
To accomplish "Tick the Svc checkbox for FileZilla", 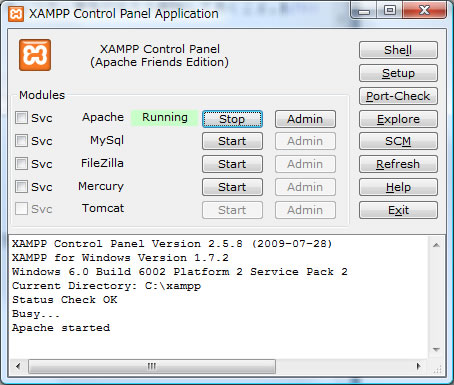I will (21, 164).
